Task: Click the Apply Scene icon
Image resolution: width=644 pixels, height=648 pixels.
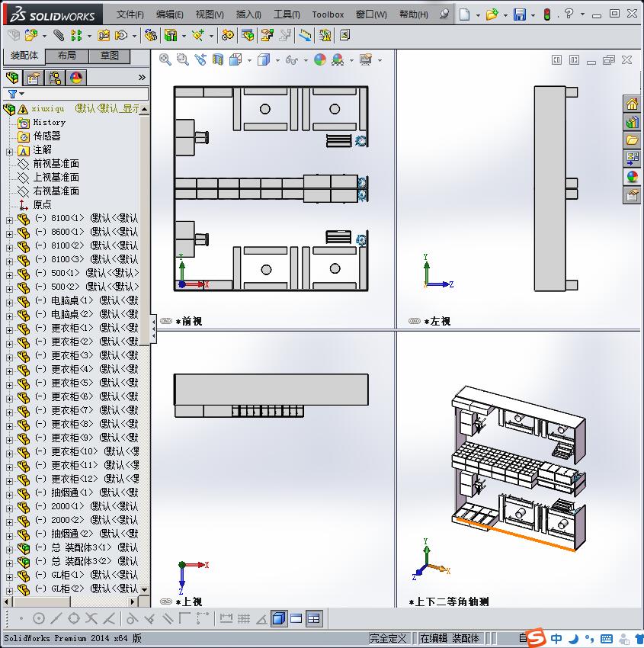Action: (338, 60)
